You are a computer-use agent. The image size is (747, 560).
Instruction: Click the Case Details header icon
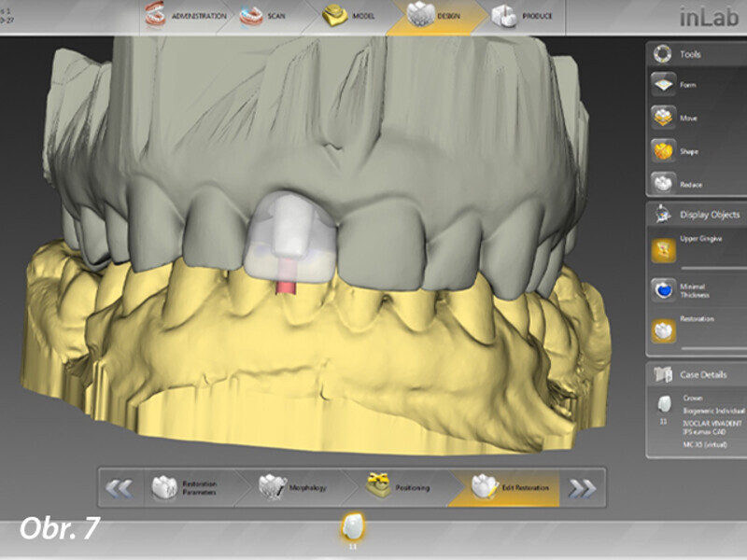tap(662, 375)
